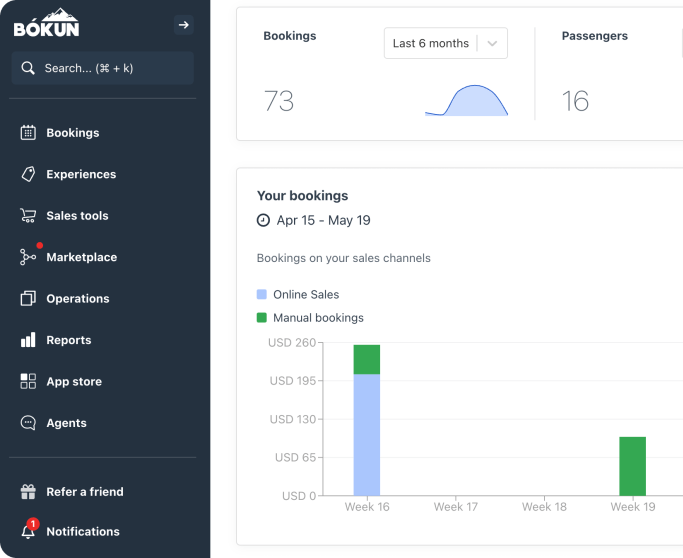The width and height of the screenshot is (683, 558).
Task: Click the Bookings calendar icon in sidebar
Action: (28, 133)
